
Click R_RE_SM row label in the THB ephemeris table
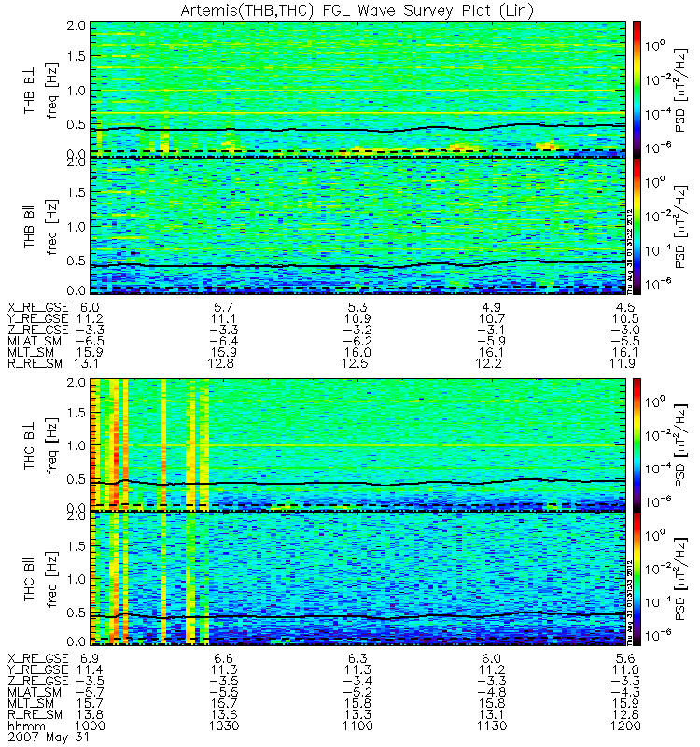[x=35, y=363]
